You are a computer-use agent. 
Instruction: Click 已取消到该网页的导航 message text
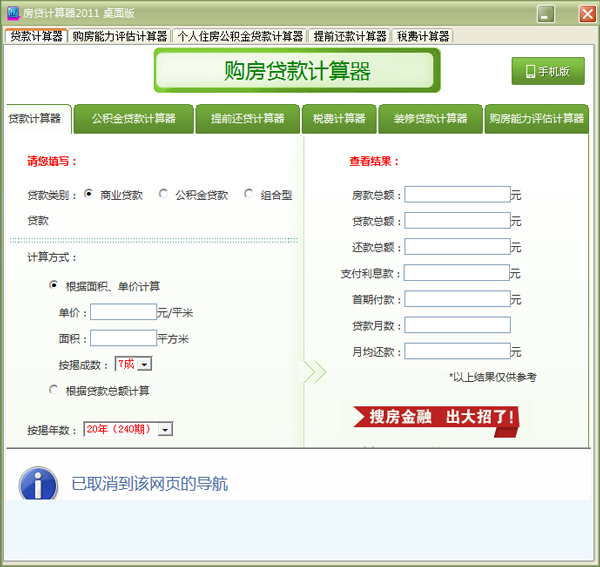coord(150,484)
